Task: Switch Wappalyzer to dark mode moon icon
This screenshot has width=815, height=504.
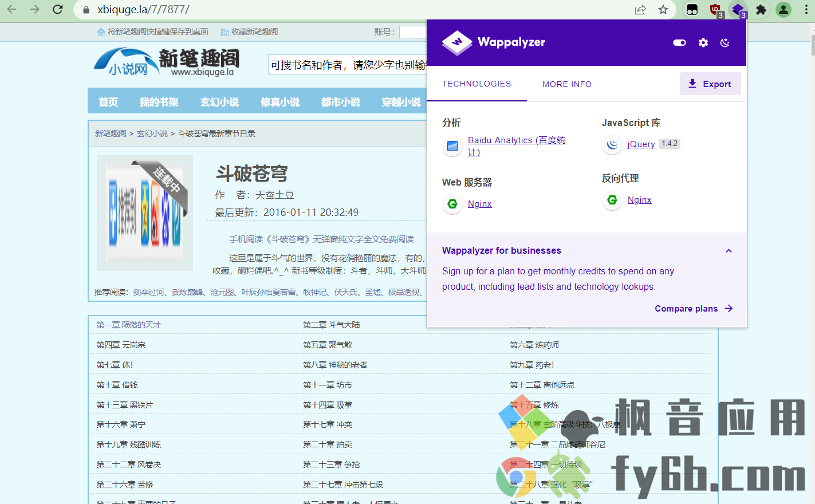Action: pos(725,42)
